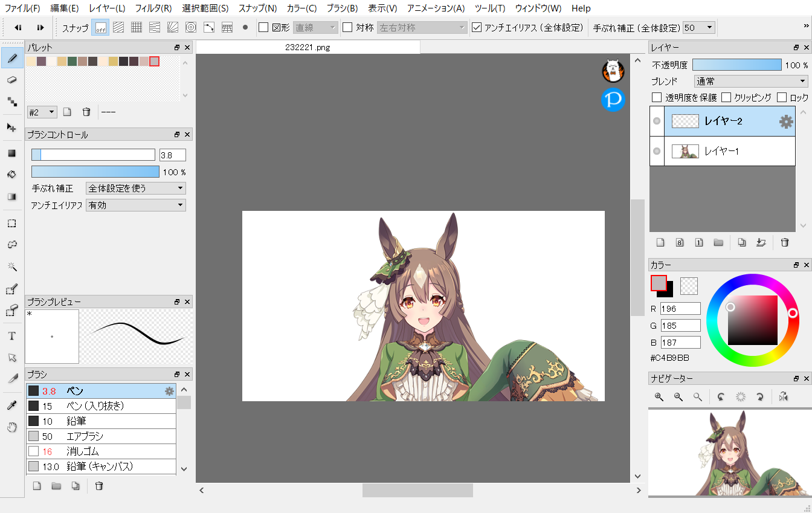Screen dimensions: 812x513
Task: Choose the Eyedropper color picker tool
Action: [x=11, y=406]
